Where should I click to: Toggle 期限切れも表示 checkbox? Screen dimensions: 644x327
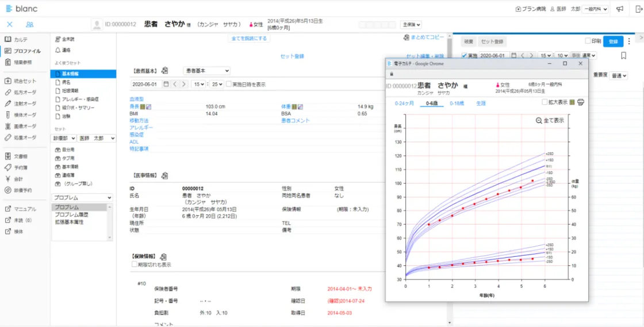(135, 264)
